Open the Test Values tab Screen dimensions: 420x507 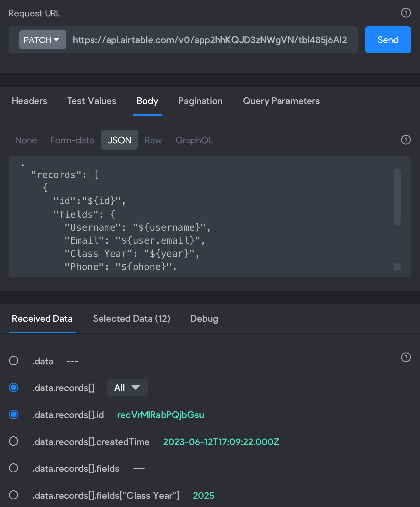coord(92,101)
